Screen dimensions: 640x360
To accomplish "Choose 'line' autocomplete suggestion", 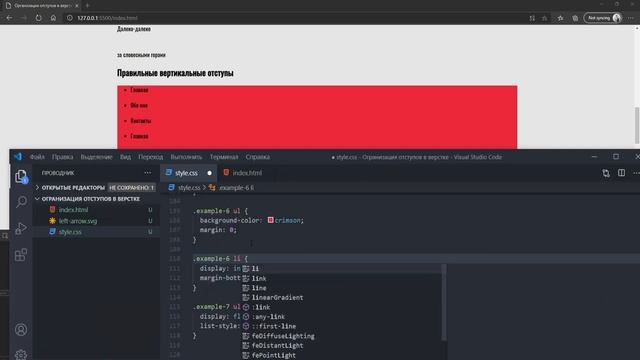I will pos(341,288).
